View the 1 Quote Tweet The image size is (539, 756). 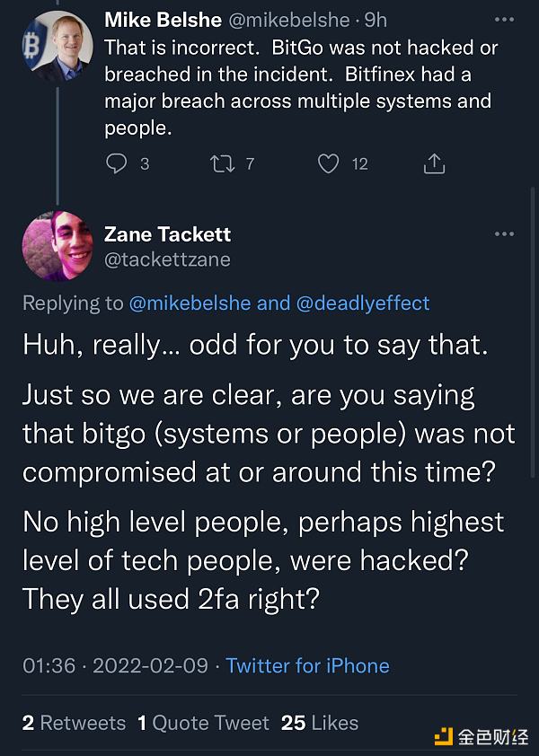click(x=203, y=723)
